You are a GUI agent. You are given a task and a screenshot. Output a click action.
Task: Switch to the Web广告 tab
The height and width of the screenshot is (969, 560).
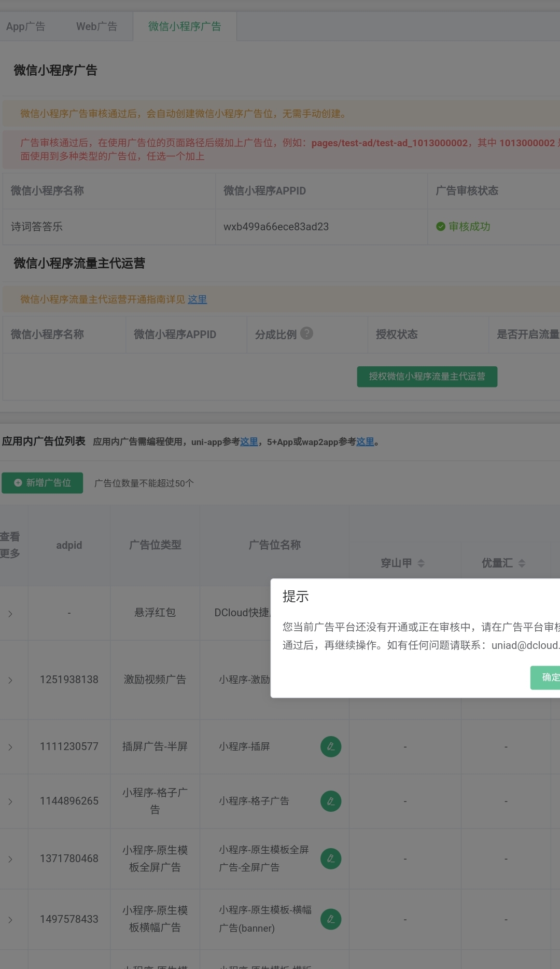96,26
